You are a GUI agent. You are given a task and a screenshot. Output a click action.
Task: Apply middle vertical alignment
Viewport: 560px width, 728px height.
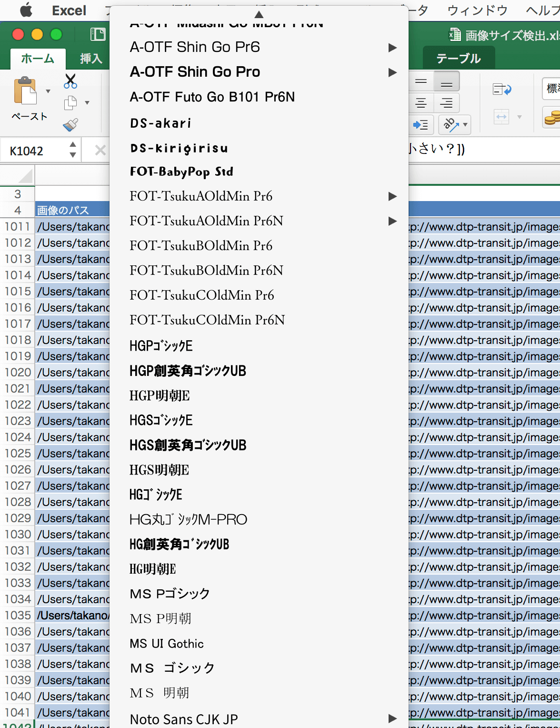coord(421,81)
